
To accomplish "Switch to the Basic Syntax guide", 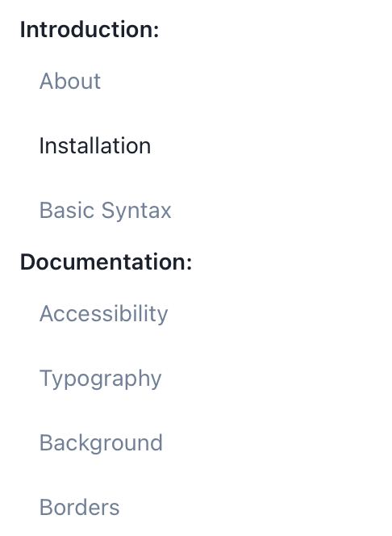I will coord(105,210).
